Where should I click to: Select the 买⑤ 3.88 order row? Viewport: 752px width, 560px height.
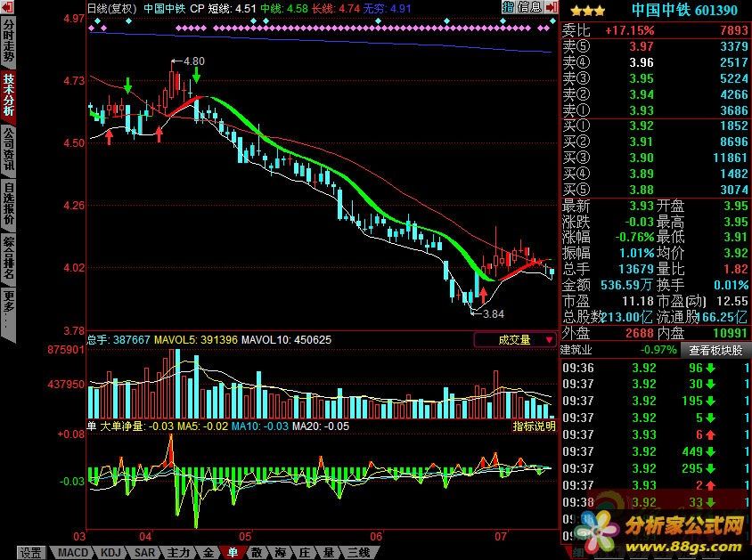point(655,190)
